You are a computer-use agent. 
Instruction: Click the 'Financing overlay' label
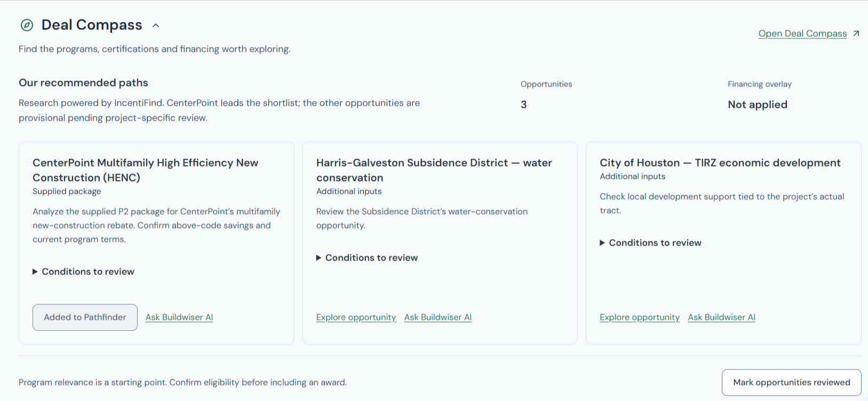[760, 84]
